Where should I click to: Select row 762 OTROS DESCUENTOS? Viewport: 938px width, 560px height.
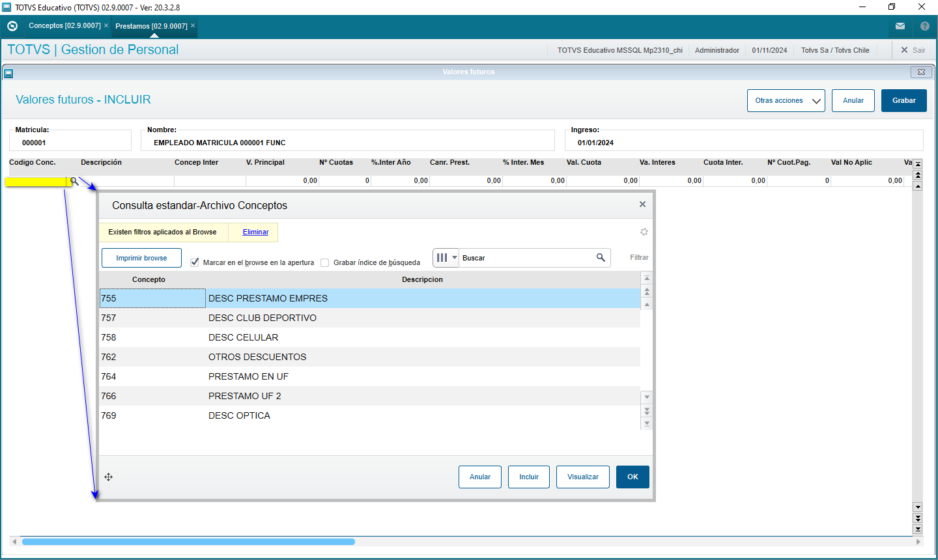370,357
